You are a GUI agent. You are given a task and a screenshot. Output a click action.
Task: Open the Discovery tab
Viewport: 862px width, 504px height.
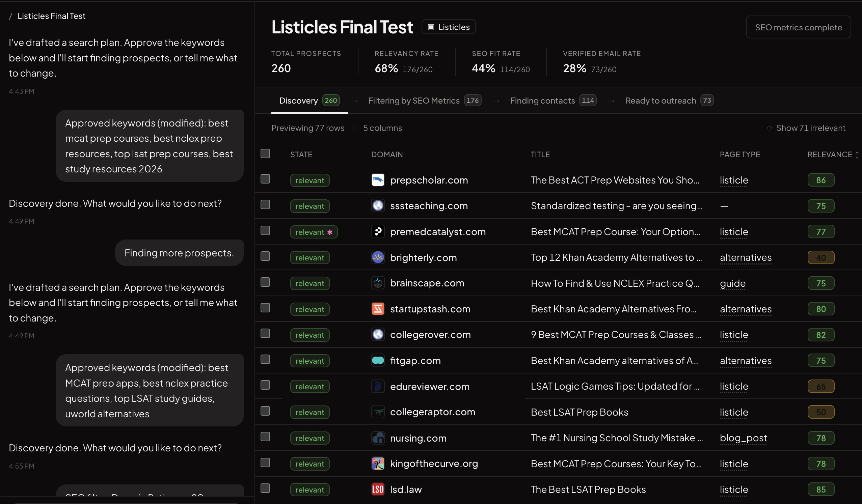tap(309, 101)
